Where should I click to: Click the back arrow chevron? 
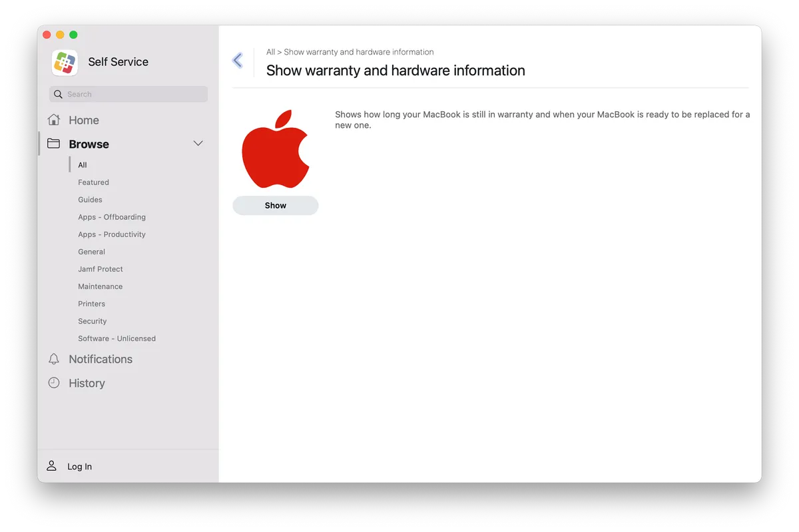pos(238,61)
